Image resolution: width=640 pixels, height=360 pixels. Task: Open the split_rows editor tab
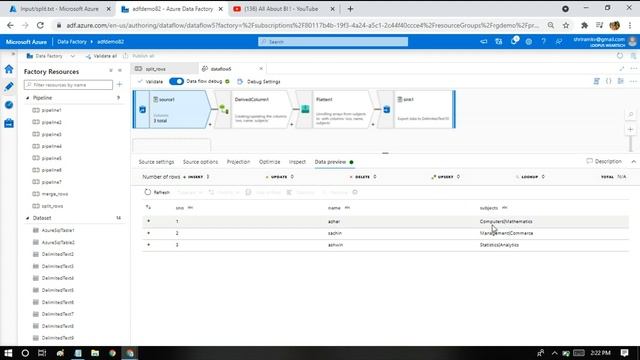pos(165,69)
